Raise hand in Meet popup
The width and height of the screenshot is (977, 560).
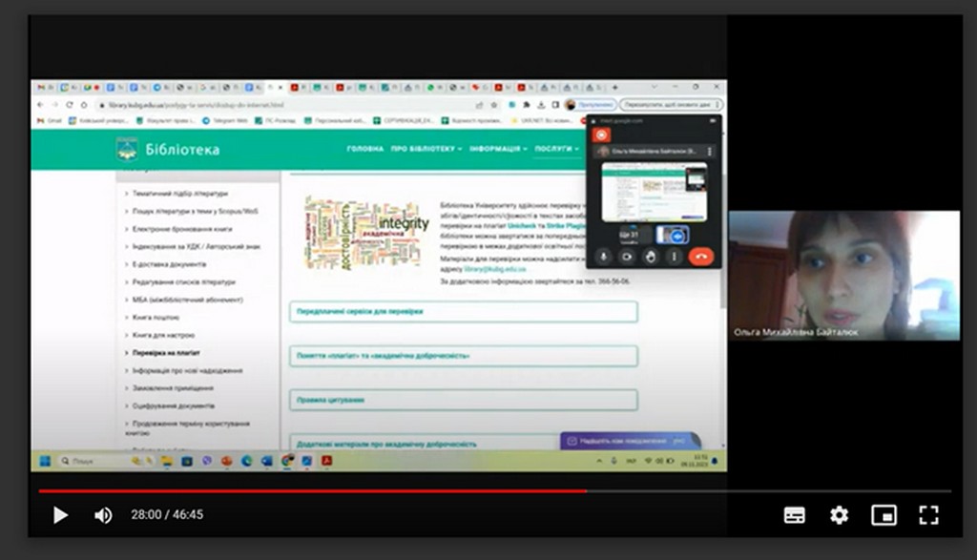pyautogui.click(x=651, y=256)
